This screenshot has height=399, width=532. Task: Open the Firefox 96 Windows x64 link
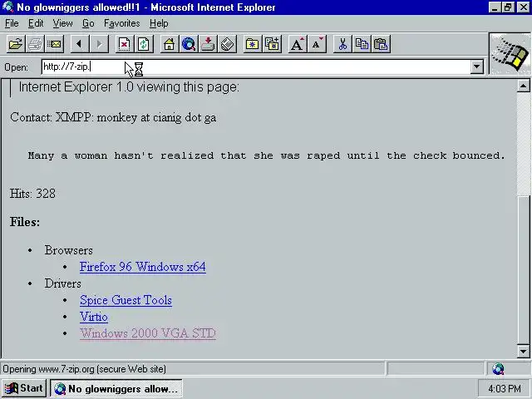142,267
